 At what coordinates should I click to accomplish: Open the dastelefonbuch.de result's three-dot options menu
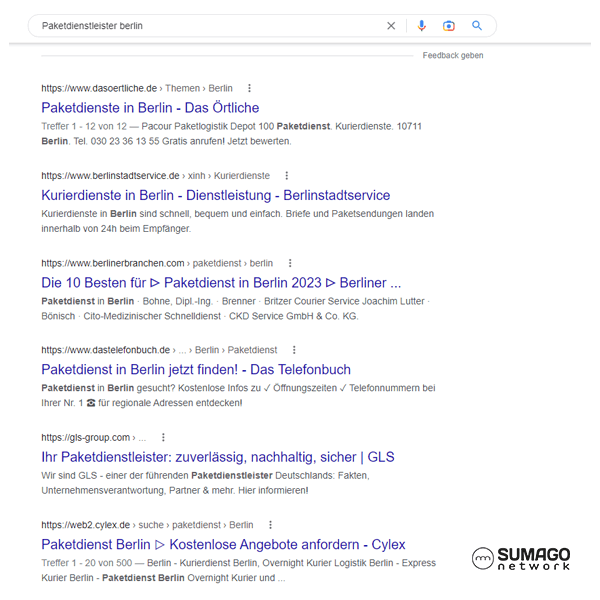coord(294,350)
